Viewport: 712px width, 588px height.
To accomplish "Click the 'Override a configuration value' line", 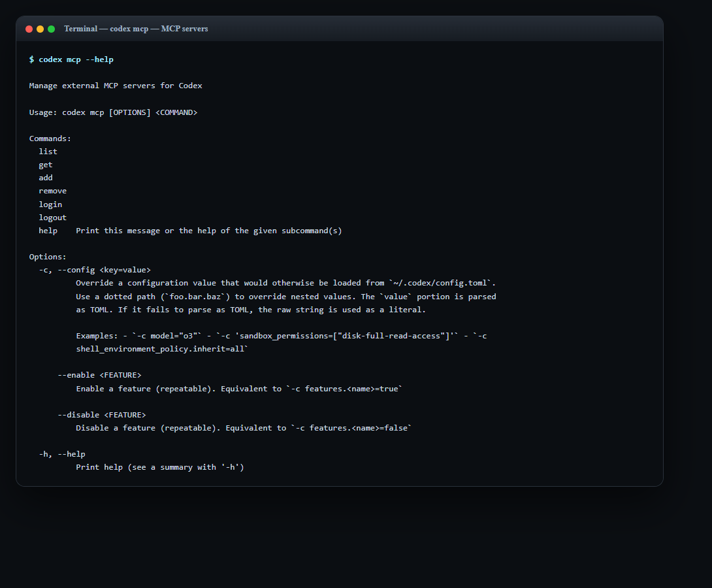I will [x=285, y=283].
